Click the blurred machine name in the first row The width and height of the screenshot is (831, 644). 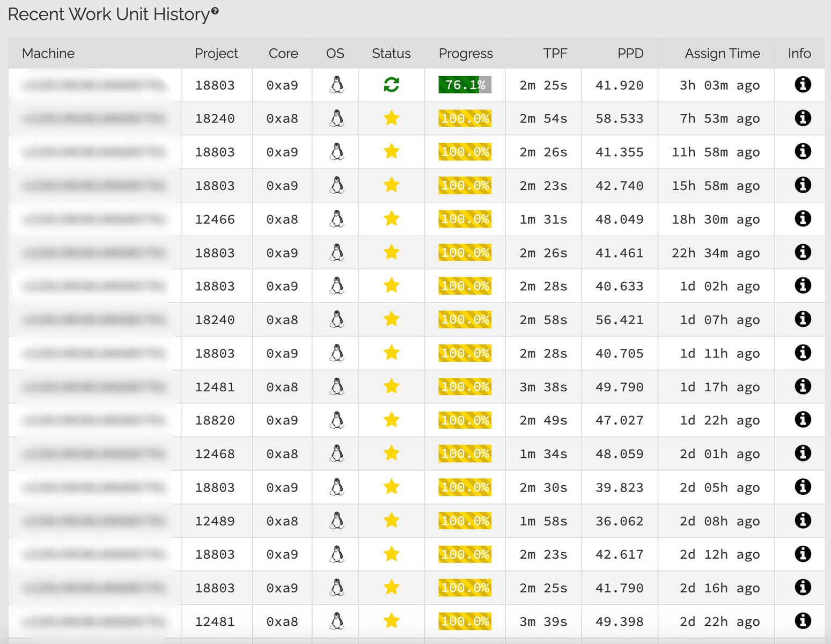tap(94, 85)
